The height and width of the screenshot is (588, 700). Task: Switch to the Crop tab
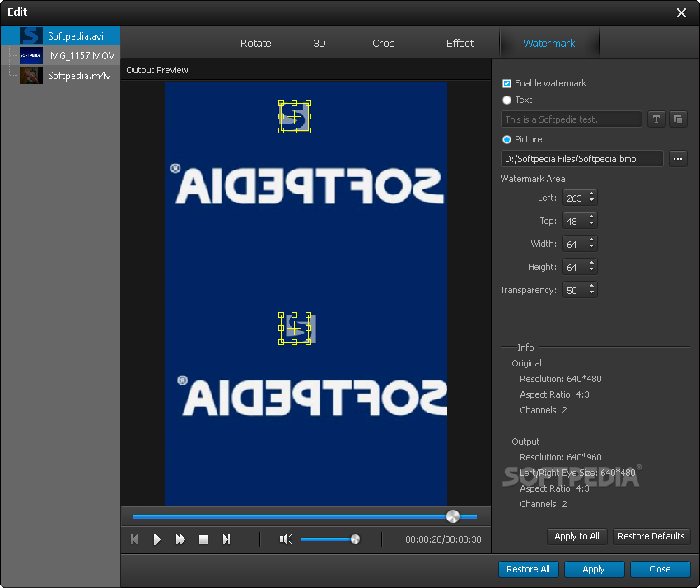pos(384,44)
